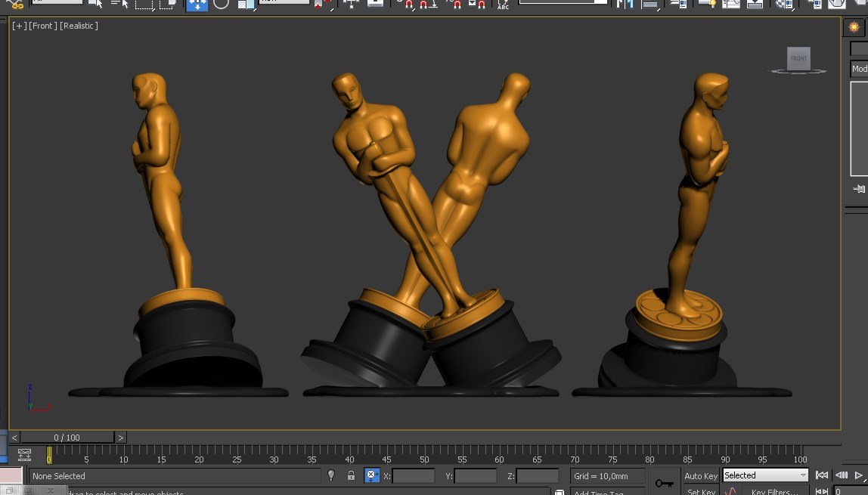Open the Realistic shading viewport menu
The image size is (868, 495).
79,26
